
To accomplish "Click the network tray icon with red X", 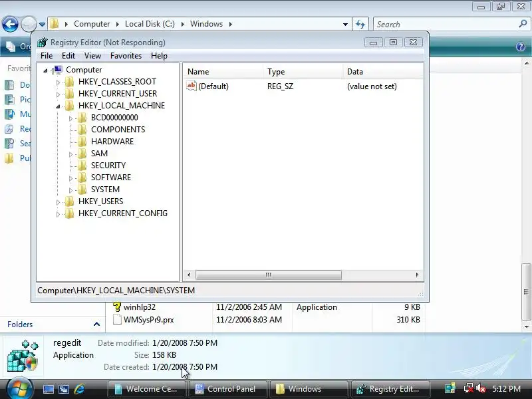I will point(468,388).
